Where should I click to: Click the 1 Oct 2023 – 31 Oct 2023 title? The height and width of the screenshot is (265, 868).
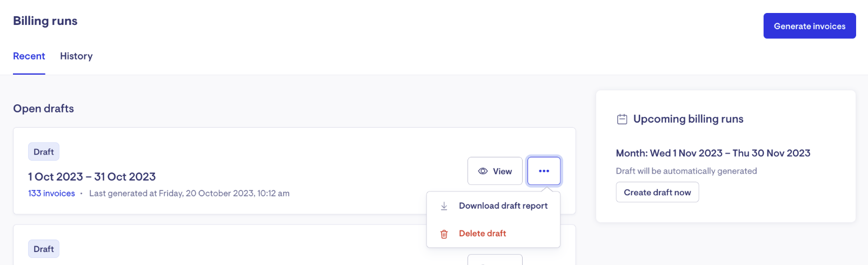[92, 177]
